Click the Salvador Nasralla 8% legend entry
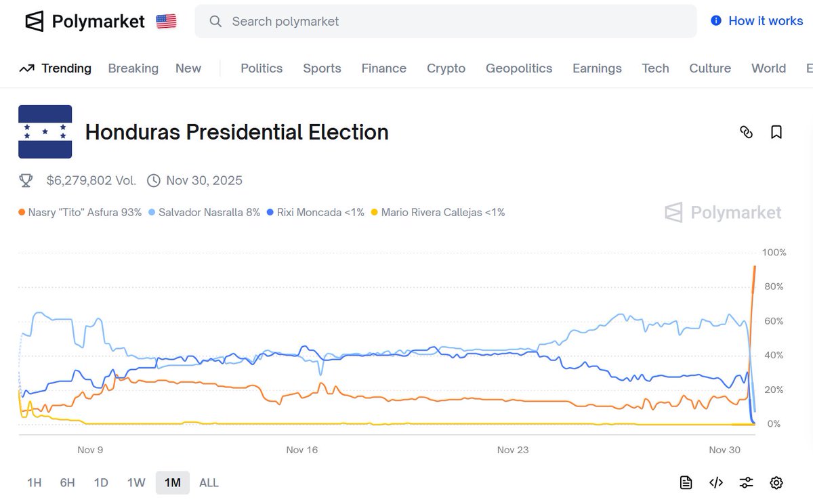 [x=205, y=213]
